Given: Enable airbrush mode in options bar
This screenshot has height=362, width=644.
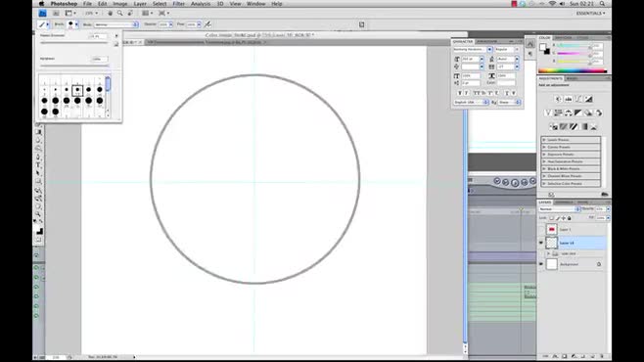Looking at the screenshot, I should click(x=207, y=24).
